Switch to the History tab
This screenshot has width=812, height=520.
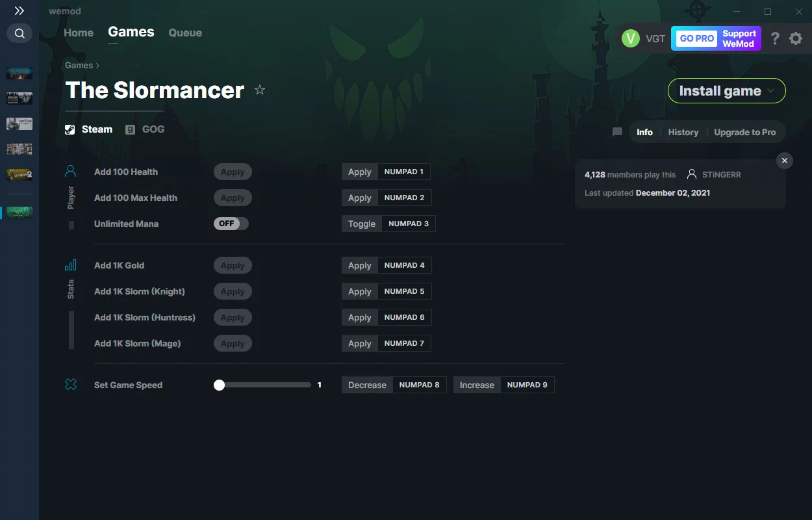click(683, 132)
